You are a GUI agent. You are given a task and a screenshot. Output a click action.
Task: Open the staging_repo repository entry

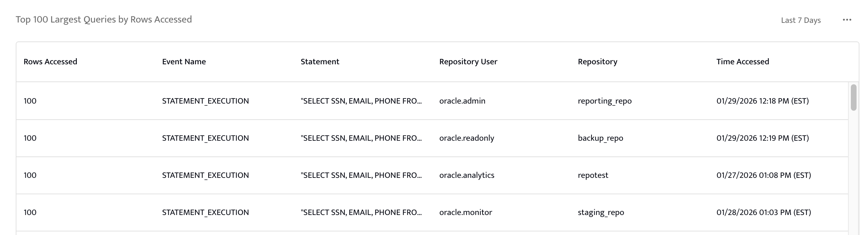(601, 212)
